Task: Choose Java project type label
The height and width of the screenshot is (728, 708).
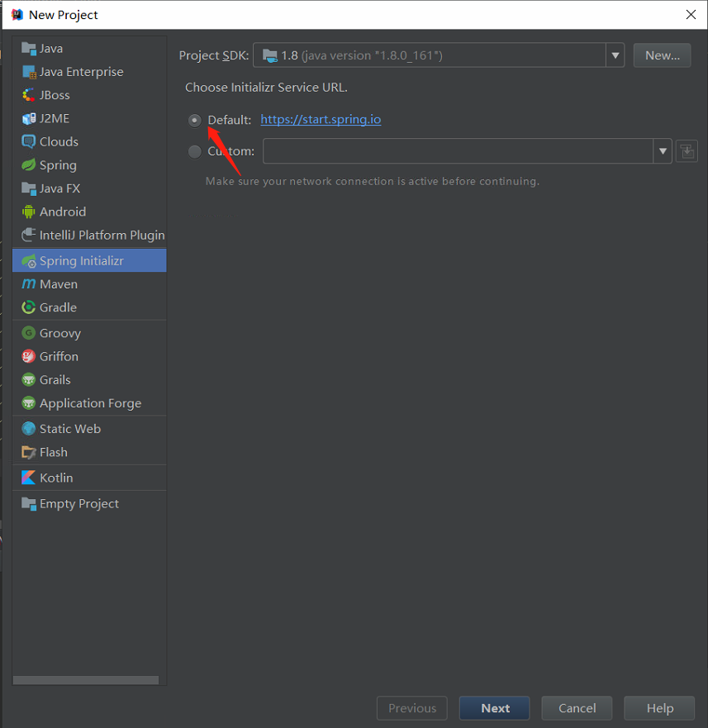Action: click(51, 48)
